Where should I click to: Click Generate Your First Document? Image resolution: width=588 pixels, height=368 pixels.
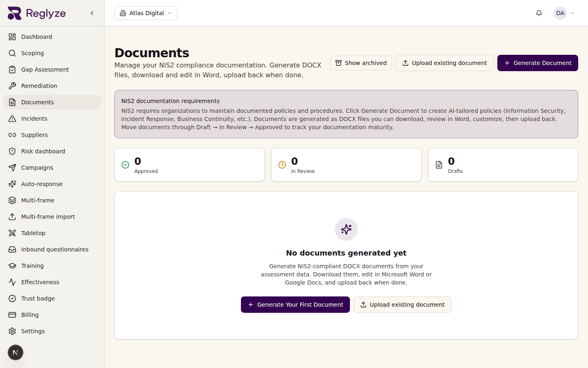[295, 305]
